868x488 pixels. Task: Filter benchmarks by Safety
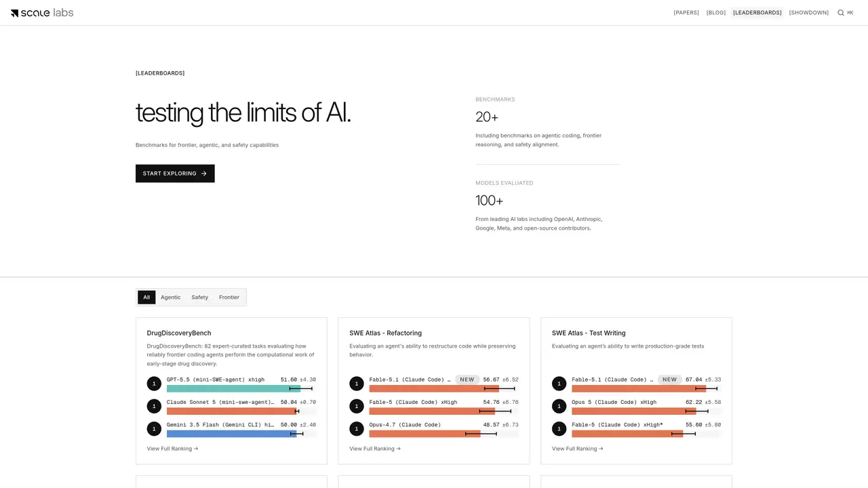199,298
